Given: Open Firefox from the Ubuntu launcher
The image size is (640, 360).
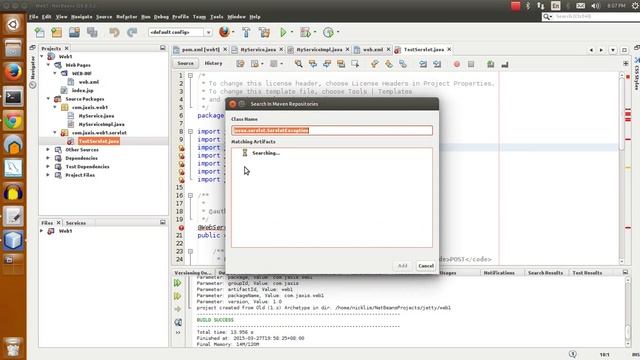Looking at the screenshot, I should point(13,72).
